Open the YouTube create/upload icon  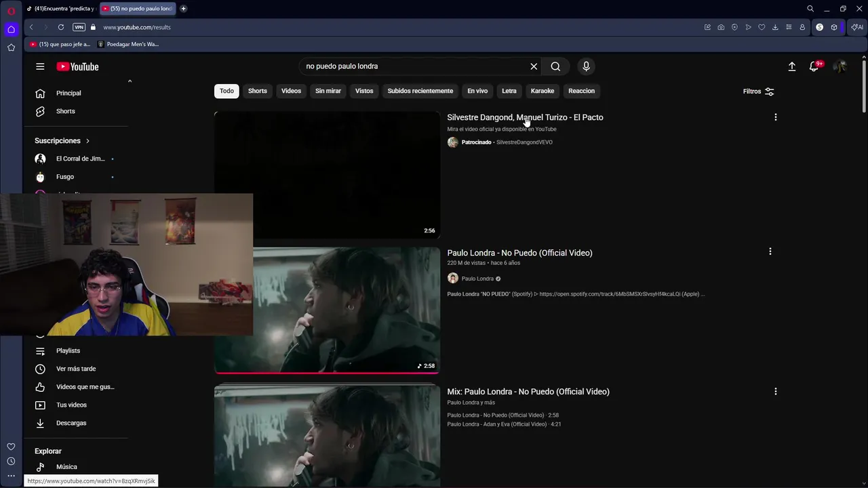[x=791, y=66]
